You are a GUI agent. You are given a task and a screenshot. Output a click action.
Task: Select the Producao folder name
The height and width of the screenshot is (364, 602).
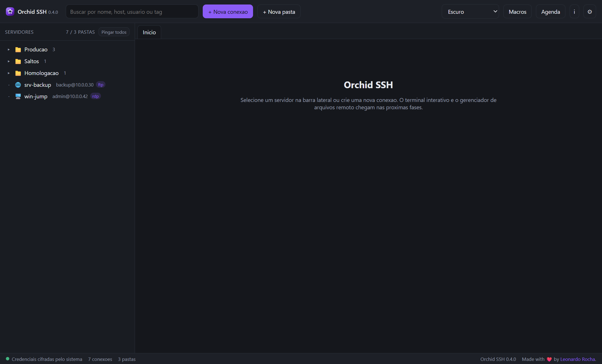click(36, 49)
